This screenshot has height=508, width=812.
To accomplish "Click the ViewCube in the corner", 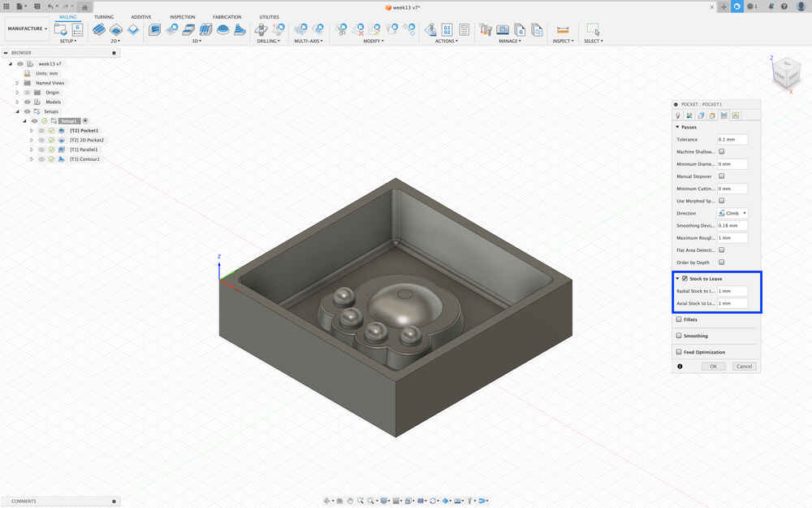I will (787, 73).
